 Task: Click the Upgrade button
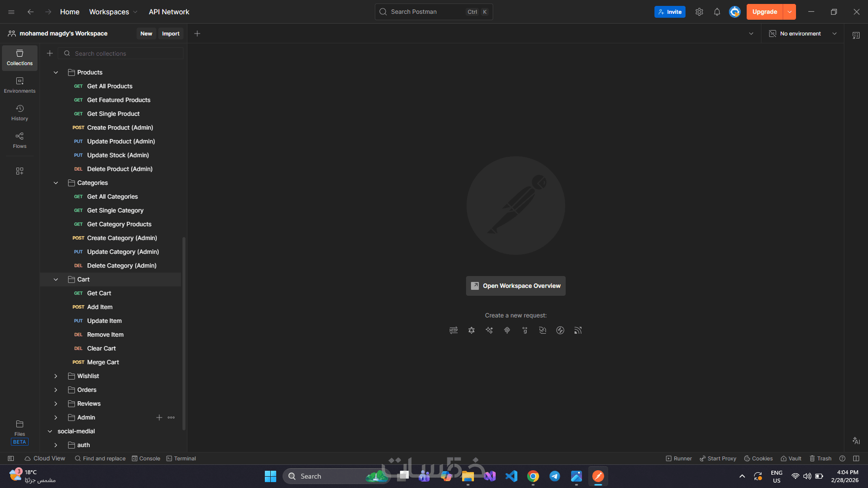[765, 12]
